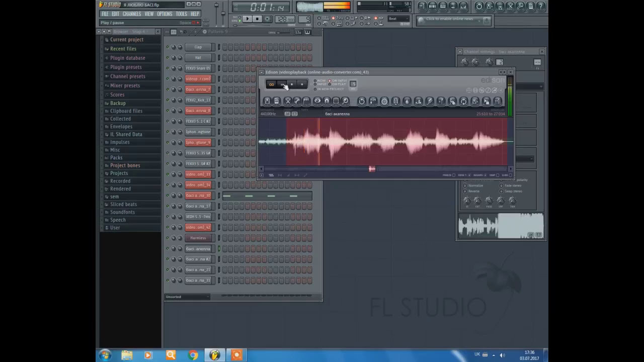Viewport: 644px width, 362px height.
Task: Select the Harmless channel button
Action: coord(198,238)
